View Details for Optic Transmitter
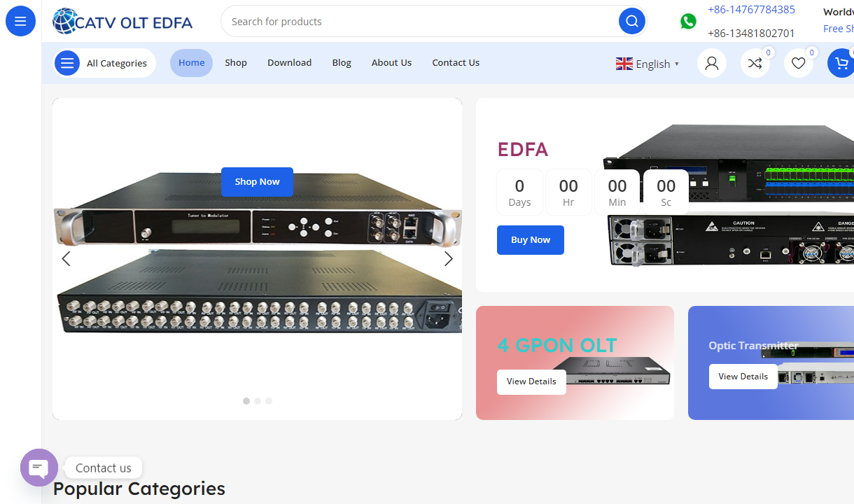This screenshot has height=504, width=854. click(743, 377)
